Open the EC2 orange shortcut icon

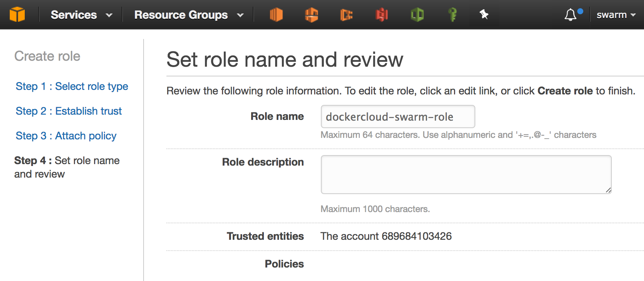point(276,15)
